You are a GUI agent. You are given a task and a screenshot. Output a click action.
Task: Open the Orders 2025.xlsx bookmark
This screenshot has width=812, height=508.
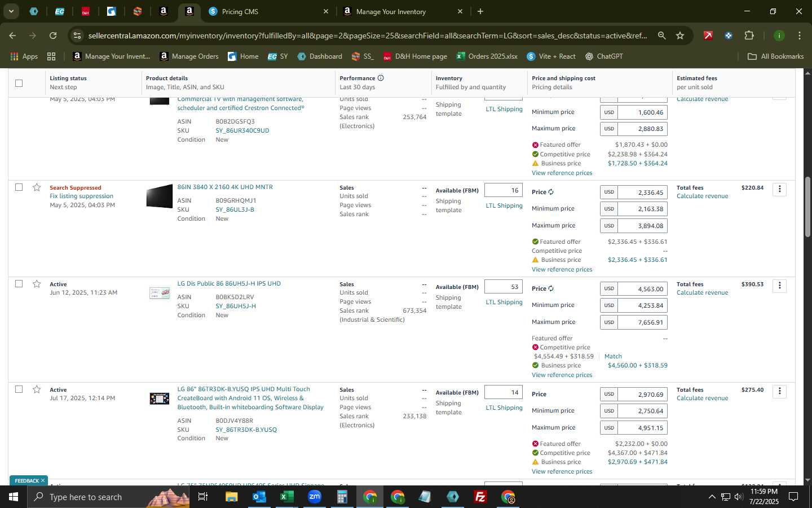[x=487, y=56]
